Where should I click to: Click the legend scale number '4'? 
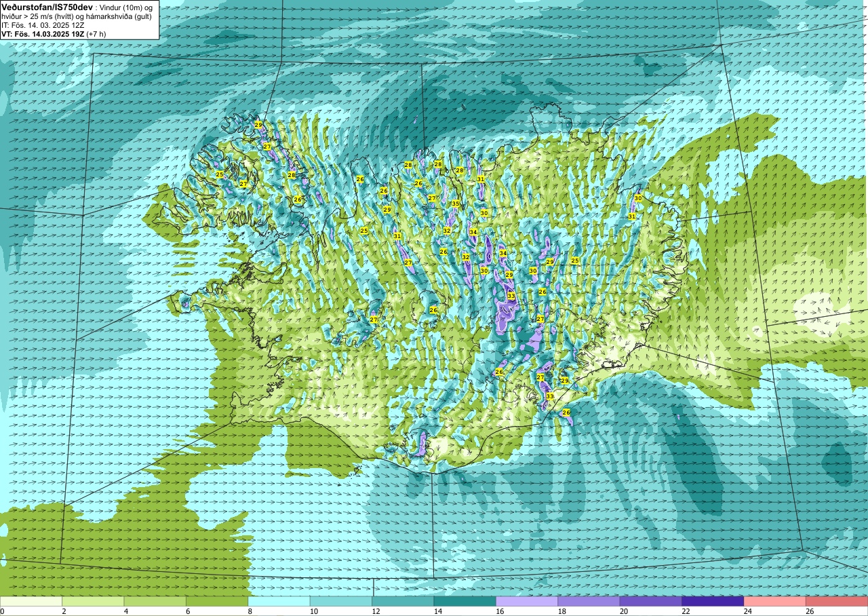126,611
